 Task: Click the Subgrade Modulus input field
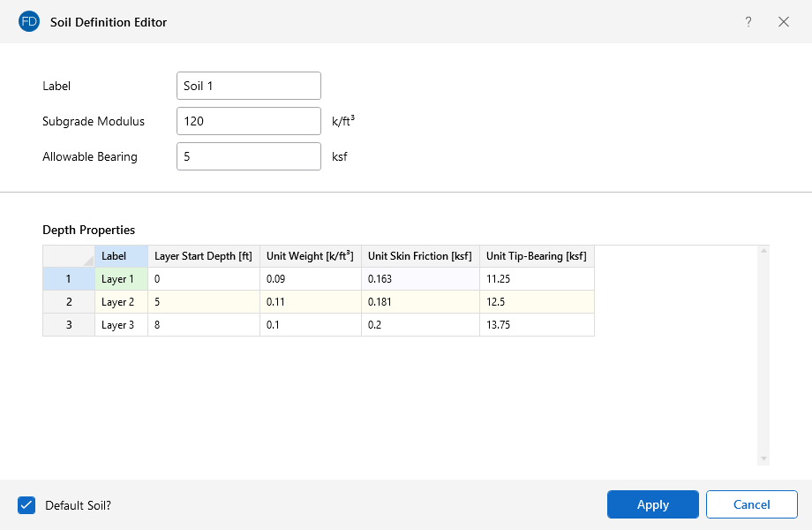tap(248, 121)
